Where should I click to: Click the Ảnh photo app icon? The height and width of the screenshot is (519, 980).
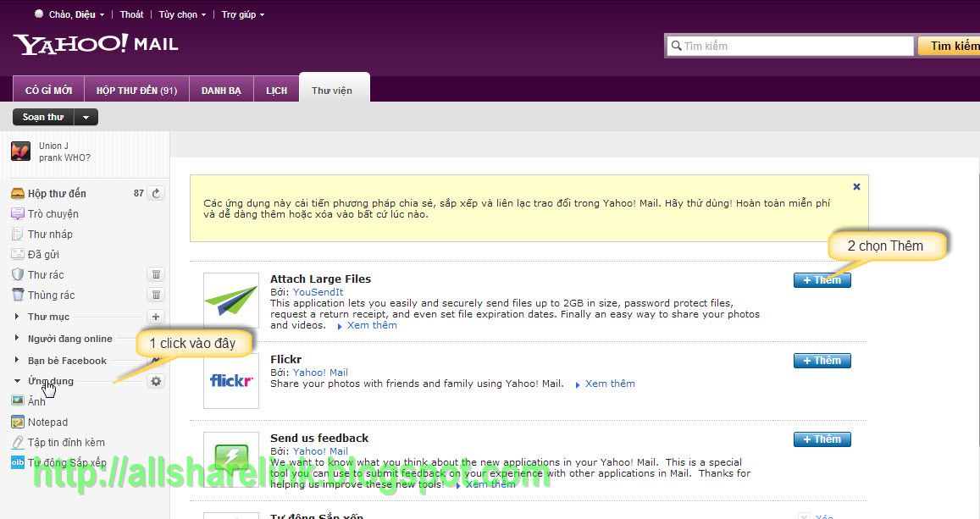[18, 401]
